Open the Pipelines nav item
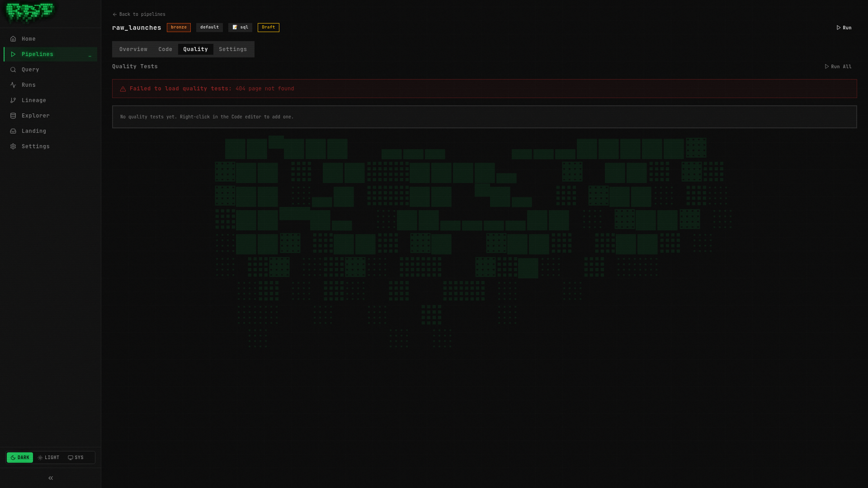This screenshot has height=488, width=868. 38,54
